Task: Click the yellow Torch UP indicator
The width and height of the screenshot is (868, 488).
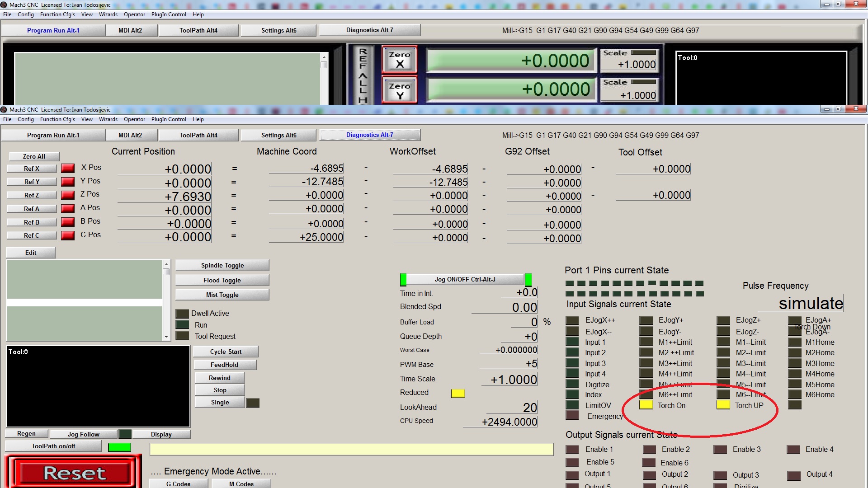Action: 723,405
